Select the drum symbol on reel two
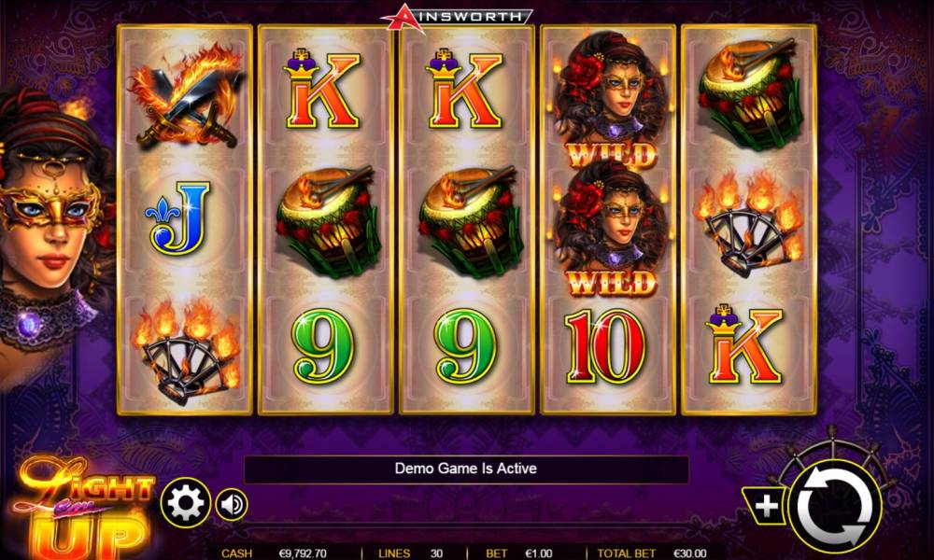The height and width of the screenshot is (560, 934). click(x=326, y=221)
